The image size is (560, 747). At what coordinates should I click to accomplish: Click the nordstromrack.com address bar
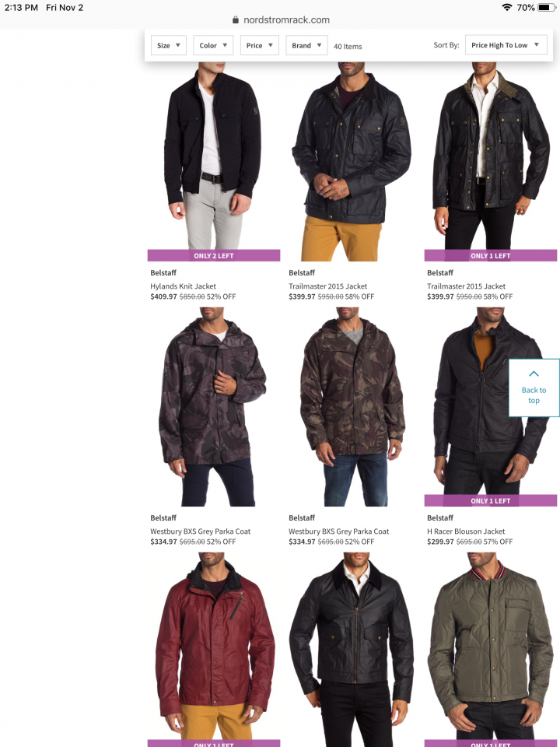click(281, 20)
